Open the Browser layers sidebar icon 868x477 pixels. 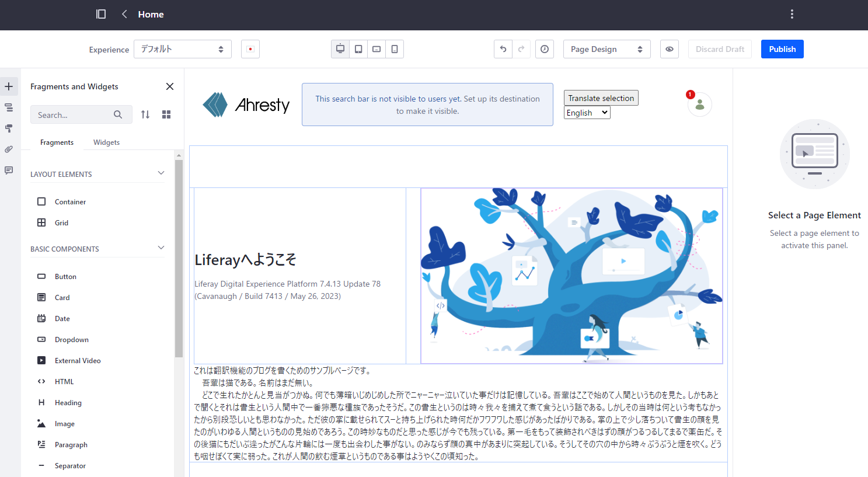pos(9,107)
